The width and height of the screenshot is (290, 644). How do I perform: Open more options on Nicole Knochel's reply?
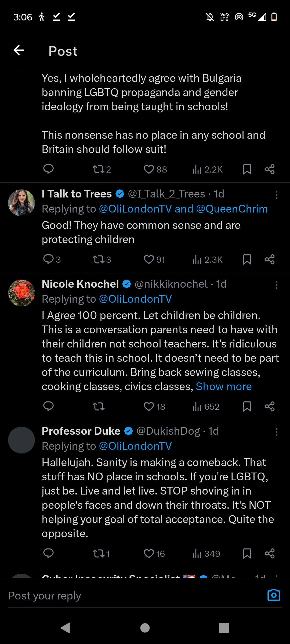276,285
